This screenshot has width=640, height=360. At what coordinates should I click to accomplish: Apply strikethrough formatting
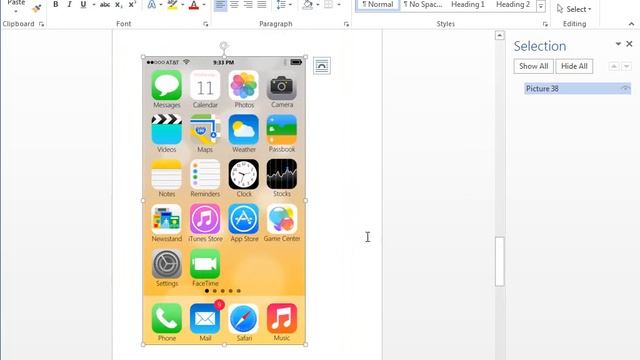[105, 4]
